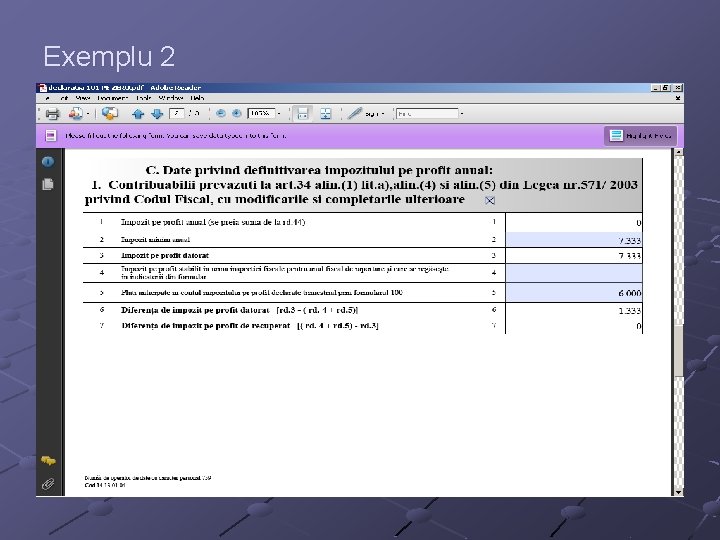
Task: Click the zoom percentage field
Action: pos(261,113)
